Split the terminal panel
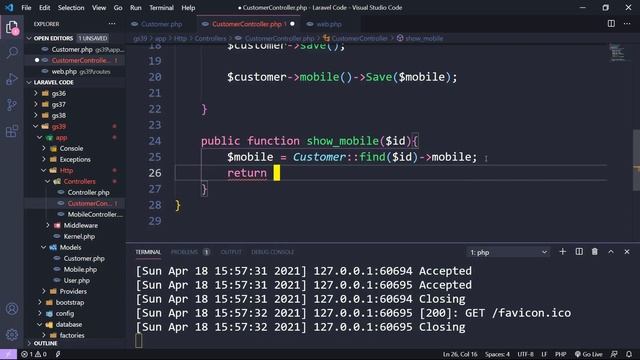The image size is (640, 360). 579,252
